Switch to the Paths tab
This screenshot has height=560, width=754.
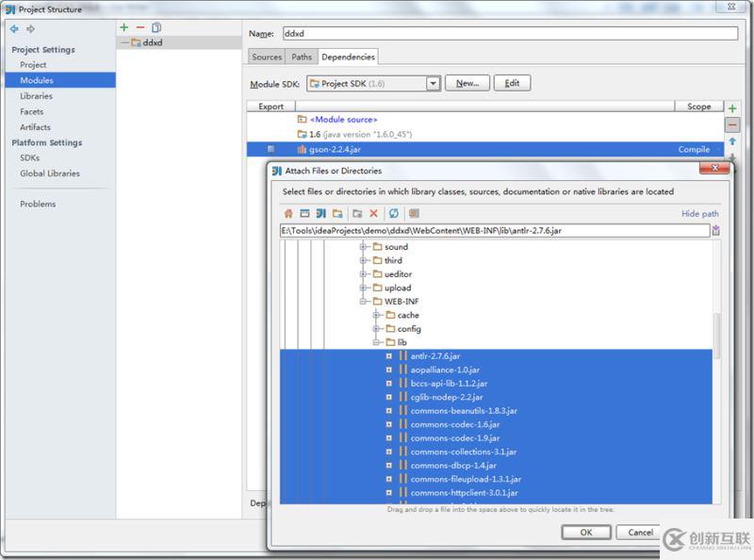click(x=302, y=58)
